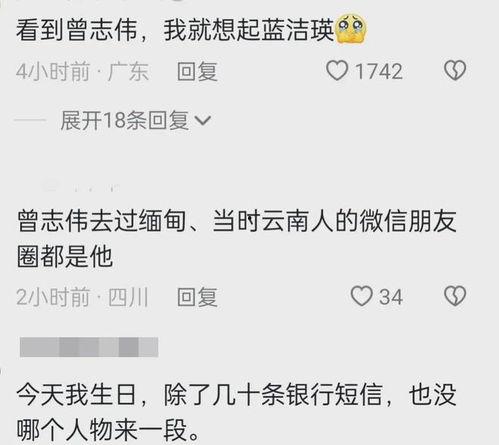Click the 1742 like count
This screenshot has width=499, height=445.
[x=378, y=71]
